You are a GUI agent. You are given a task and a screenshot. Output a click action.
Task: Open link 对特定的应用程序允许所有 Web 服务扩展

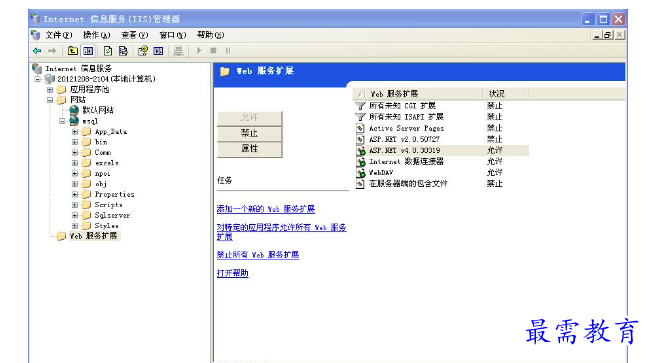(281, 232)
